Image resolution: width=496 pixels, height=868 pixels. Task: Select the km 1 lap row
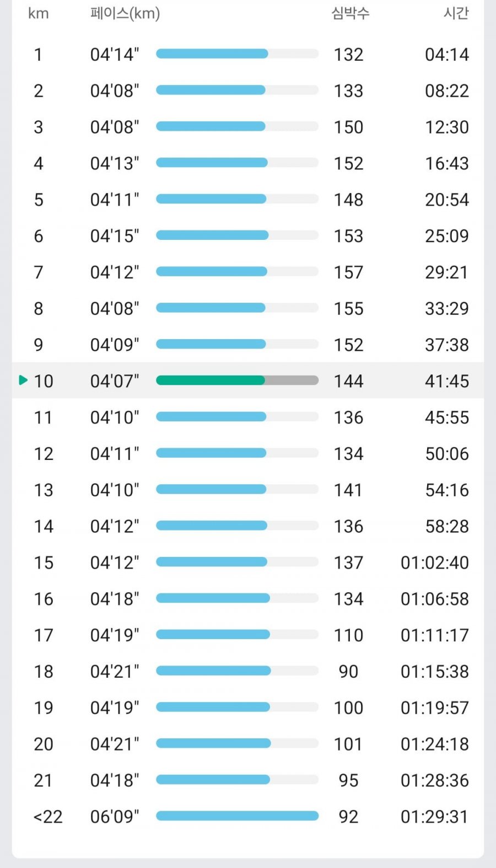click(x=248, y=54)
